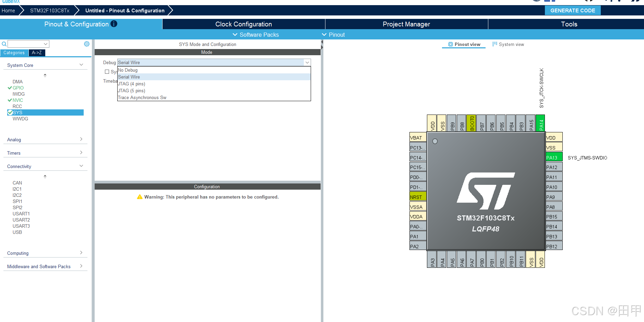This screenshot has height=322, width=644.
Task: Click the Pinout view chip icon
Action: pos(451,44)
